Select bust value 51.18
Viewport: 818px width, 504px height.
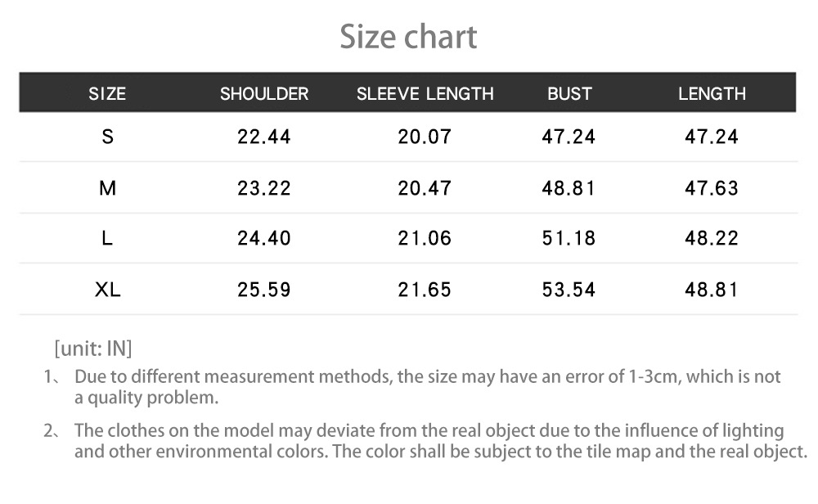point(569,239)
